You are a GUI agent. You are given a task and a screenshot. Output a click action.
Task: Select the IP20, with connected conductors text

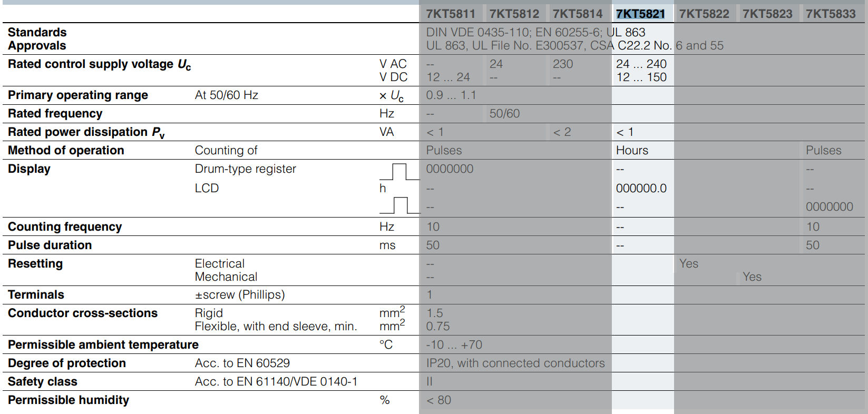[x=515, y=363]
